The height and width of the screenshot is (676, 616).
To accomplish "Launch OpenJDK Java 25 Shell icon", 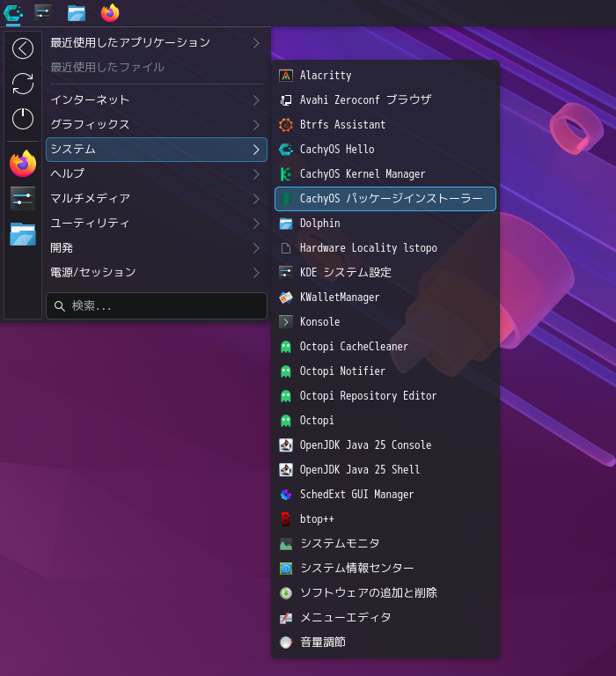I will click(286, 469).
